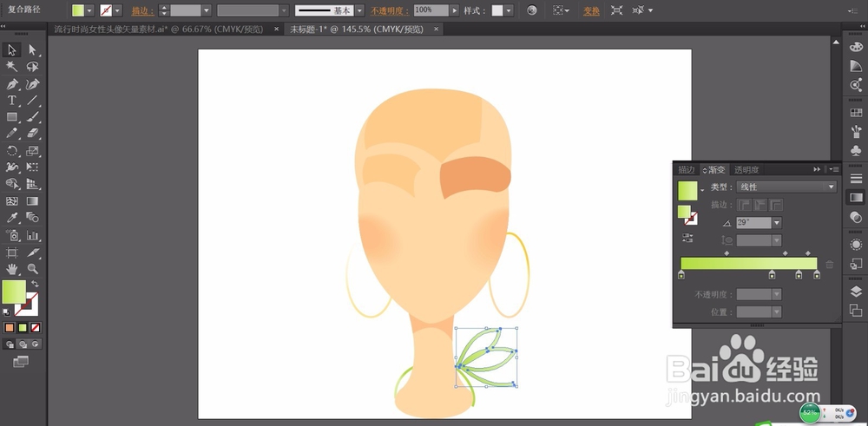Select the Blend tool
868x426 pixels.
[x=33, y=218]
